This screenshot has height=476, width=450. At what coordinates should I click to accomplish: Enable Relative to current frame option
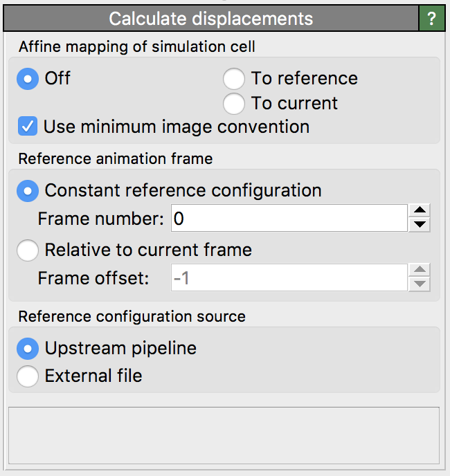point(28,250)
